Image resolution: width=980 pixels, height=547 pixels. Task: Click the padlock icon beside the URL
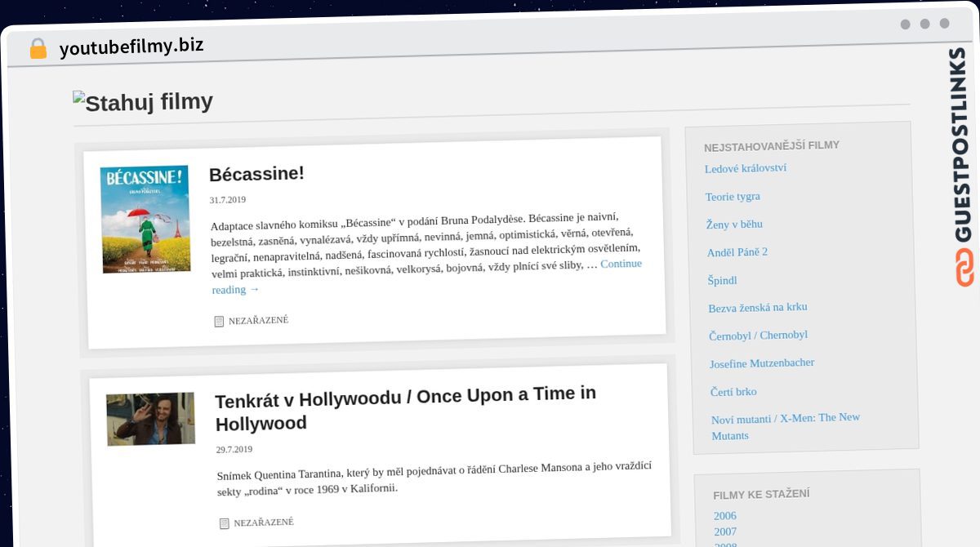coord(38,48)
